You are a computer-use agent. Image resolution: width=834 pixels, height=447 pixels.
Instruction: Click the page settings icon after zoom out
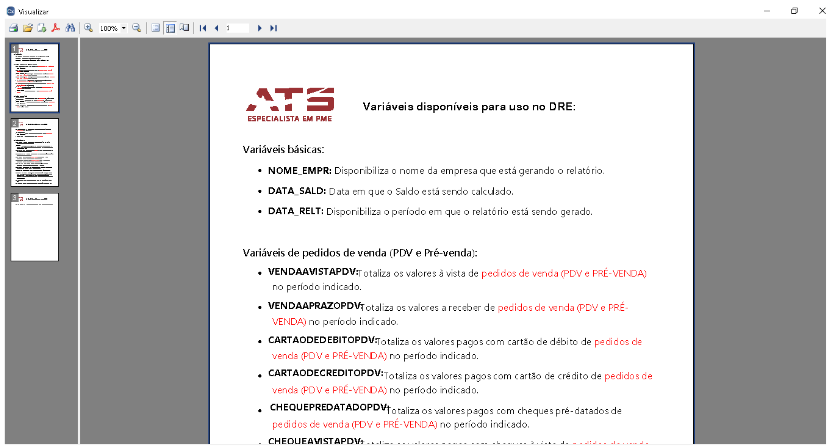pyautogui.click(x=155, y=28)
